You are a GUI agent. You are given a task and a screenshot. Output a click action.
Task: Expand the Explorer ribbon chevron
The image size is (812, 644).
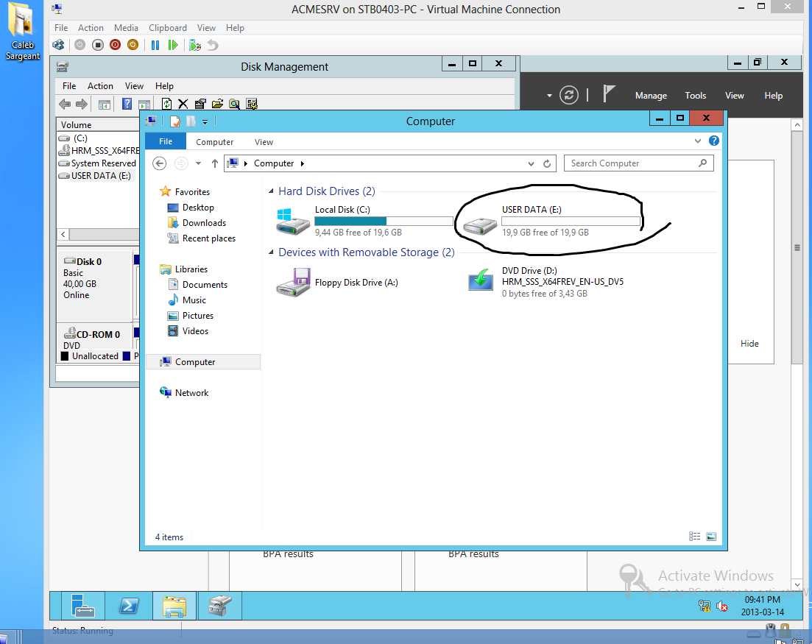[698, 141]
